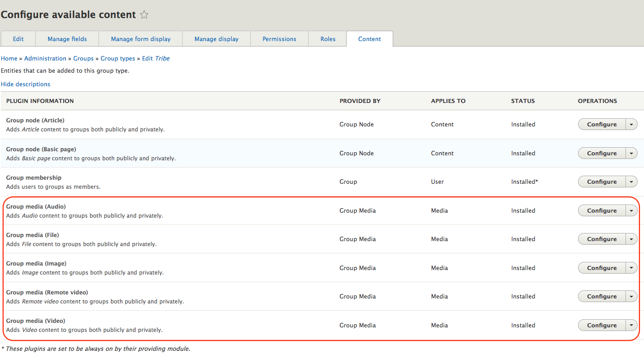Open the Edit tab
644x359 pixels.
coord(18,39)
